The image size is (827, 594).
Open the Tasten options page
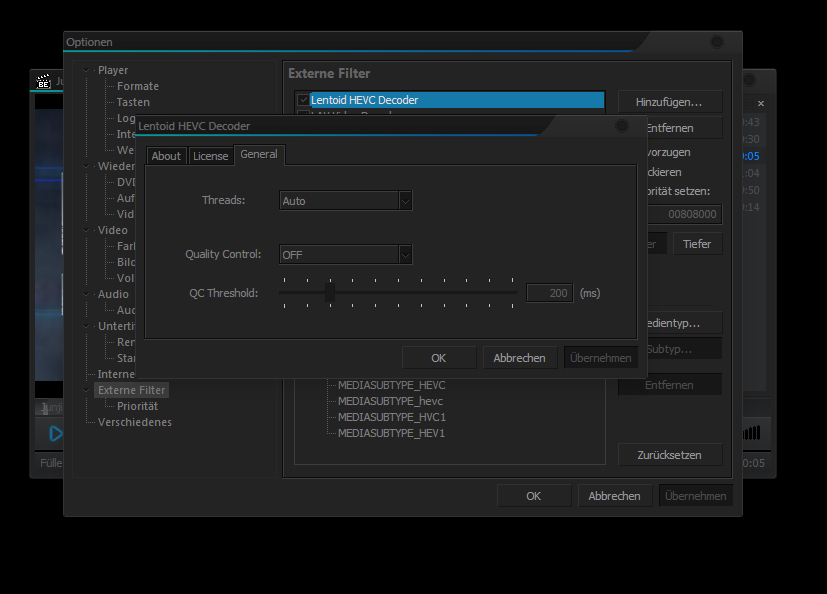tap(133, 102)
